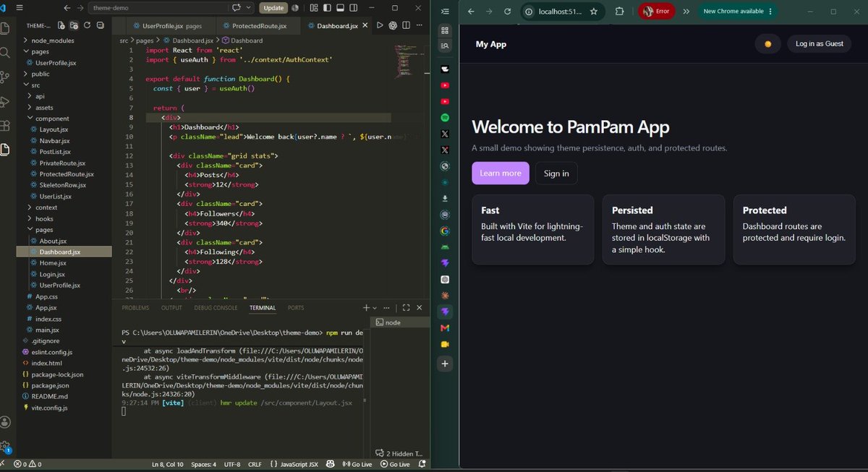Image resolution: width=868 pixels, height=472 pixels.
Task: Open Chrome extensions puzzle icon
Action: (620, 12)
